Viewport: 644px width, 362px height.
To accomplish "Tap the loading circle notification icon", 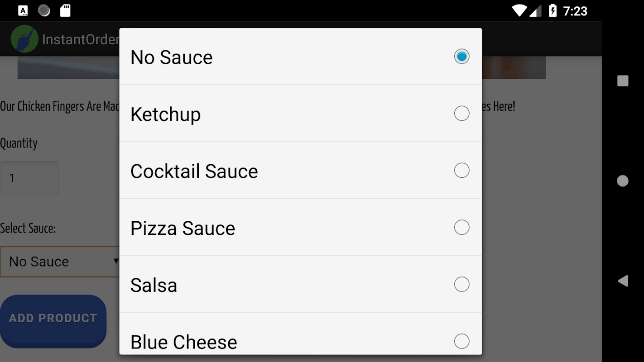I will tap(44, 10).
